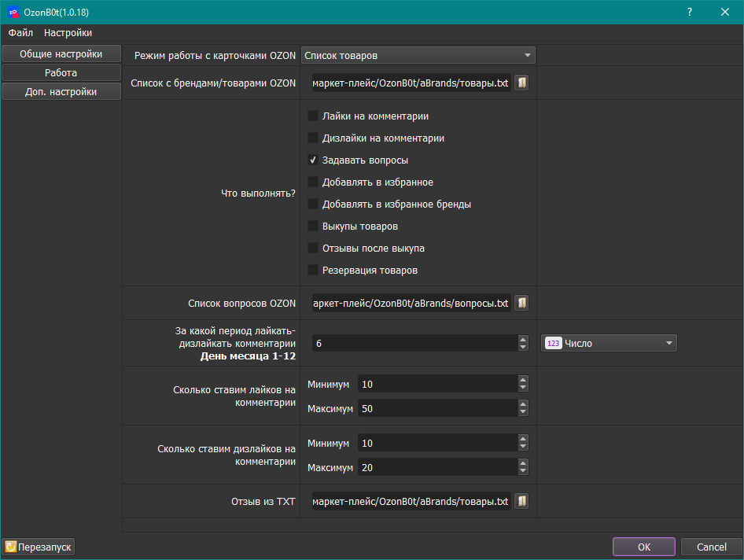Click the Список вопросов OZON label
Screen dimensions: 744x560
[x=241, y=303]
